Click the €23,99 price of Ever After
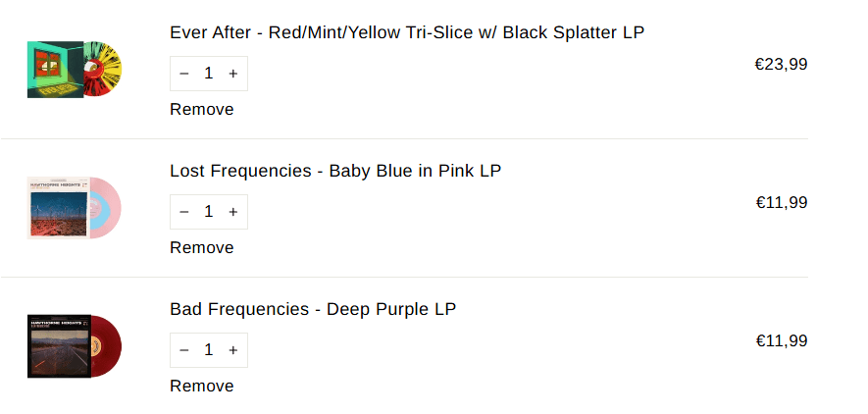The width and height of the screenshot is (868, 414). point(781,65)
